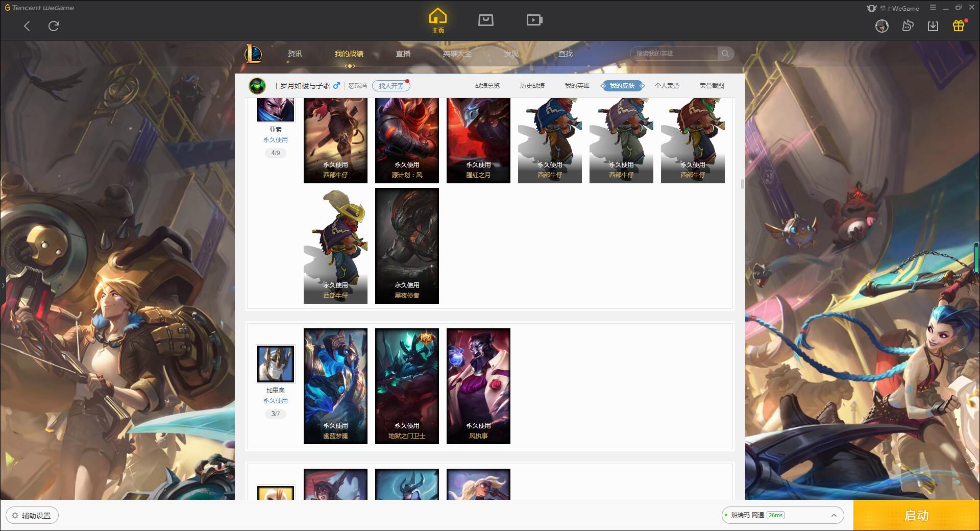Image resolution: width=980 pixels, height=531 pixels.
Task: Click the 3/7 skin count badge
Action: [275, 414]
